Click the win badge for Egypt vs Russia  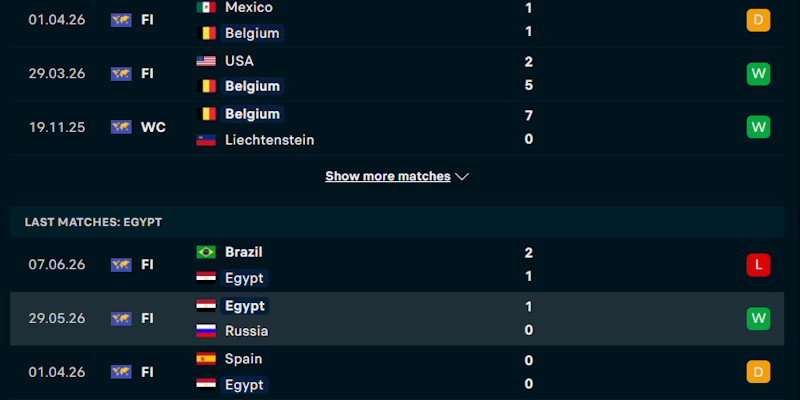click(x=758, y=318)
